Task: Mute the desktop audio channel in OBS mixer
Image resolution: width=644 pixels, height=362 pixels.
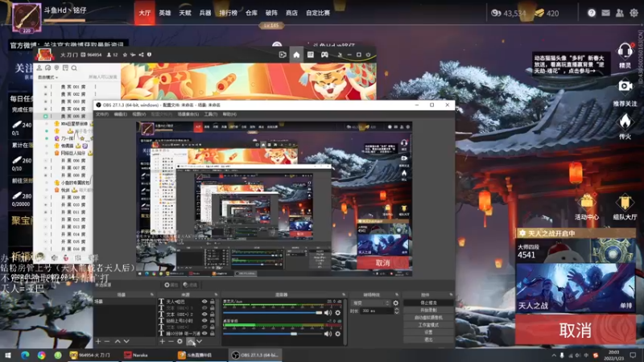Action: pos(328,334)
